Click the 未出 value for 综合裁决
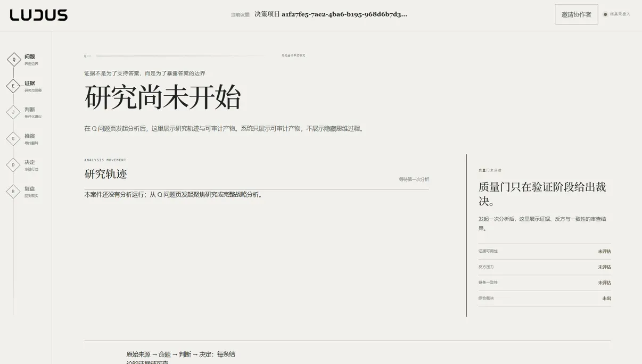This screenshot has height=364, width=642. [x=606, y=299]
